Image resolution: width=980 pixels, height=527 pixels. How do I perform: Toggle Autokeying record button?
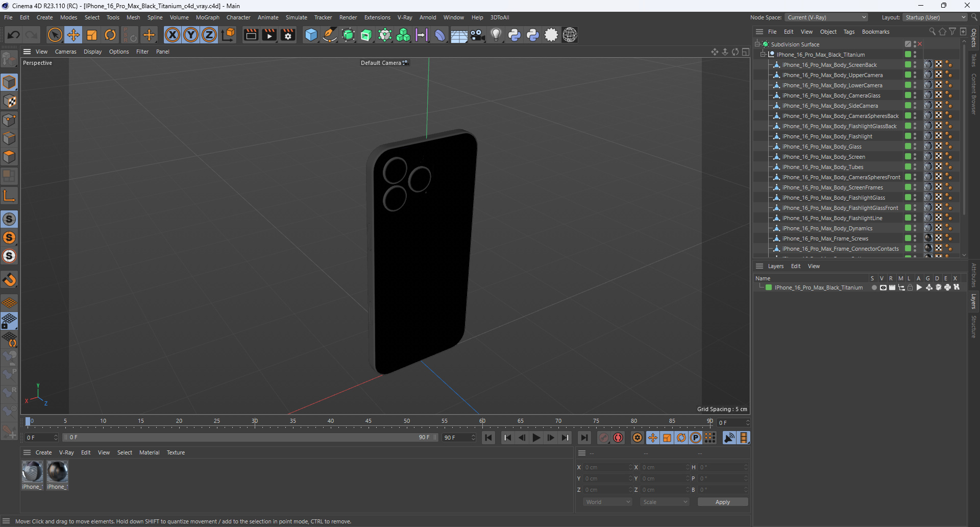point(619,438)
